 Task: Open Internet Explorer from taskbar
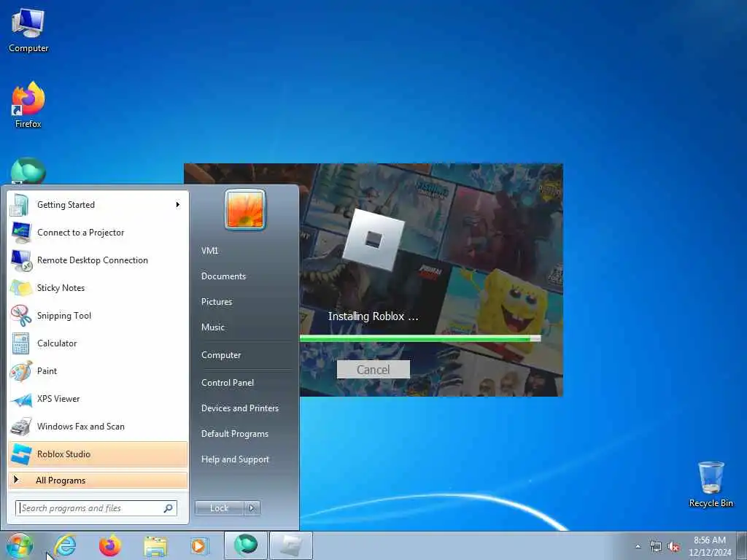[65, 545]
